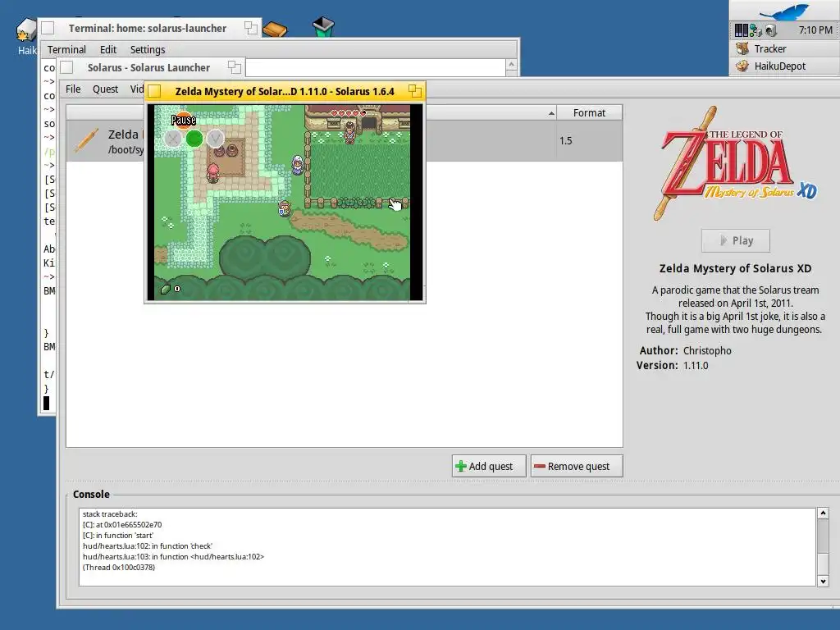The height and width of the screenshot is (630, 840).
Task: Click Link, the hero with the shield
Action: click(285, 208)
